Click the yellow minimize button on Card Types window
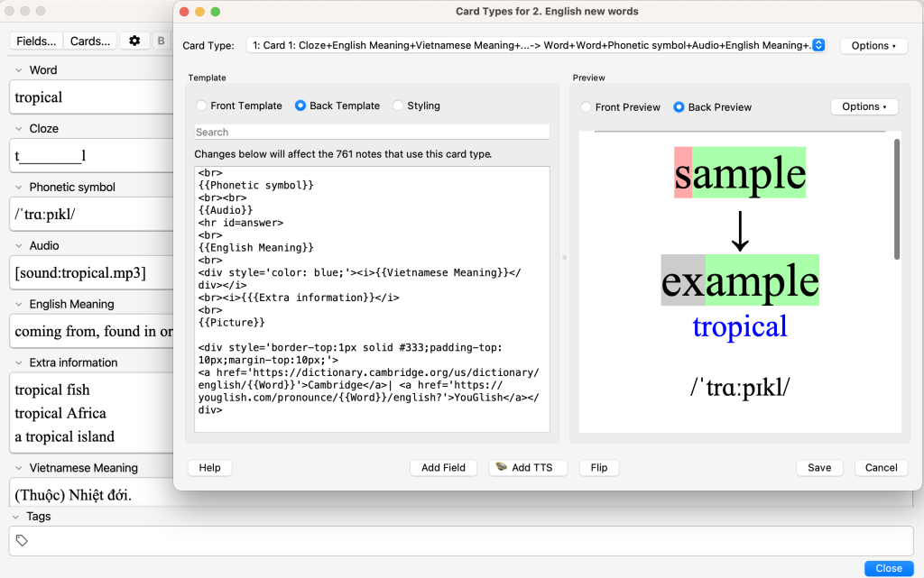Screen dimensions: 924x578 coord(199,12)
